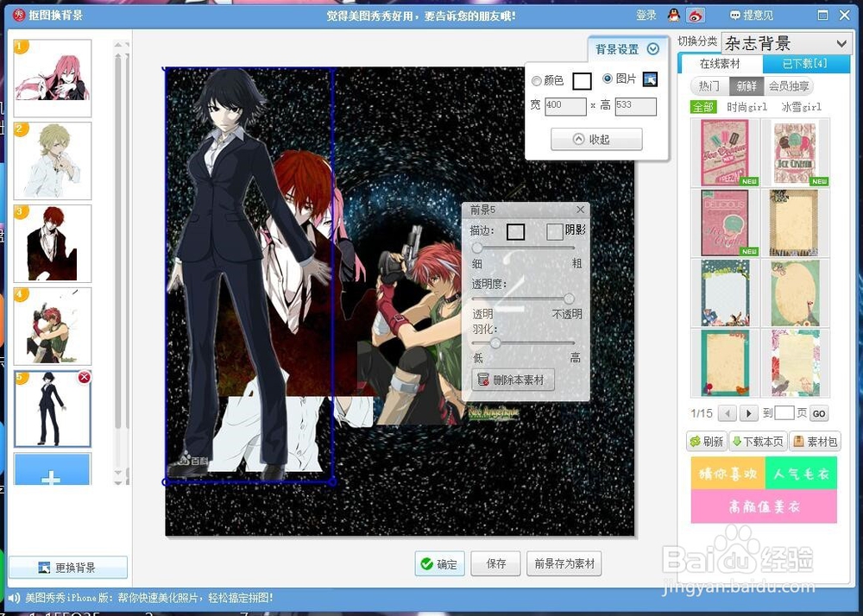The image size is (863, 616).
Task: Click 保存 save button
Action: pyautogui.click(x=495, y=563)
